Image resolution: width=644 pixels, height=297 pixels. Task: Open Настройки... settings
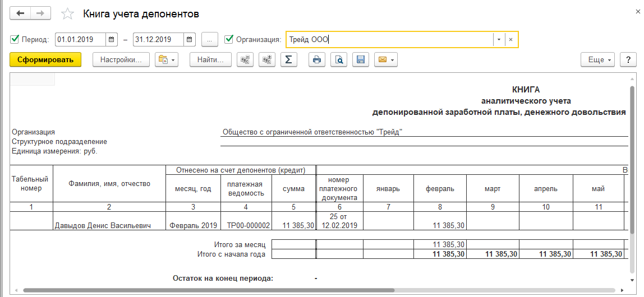(x=121, y=59)
